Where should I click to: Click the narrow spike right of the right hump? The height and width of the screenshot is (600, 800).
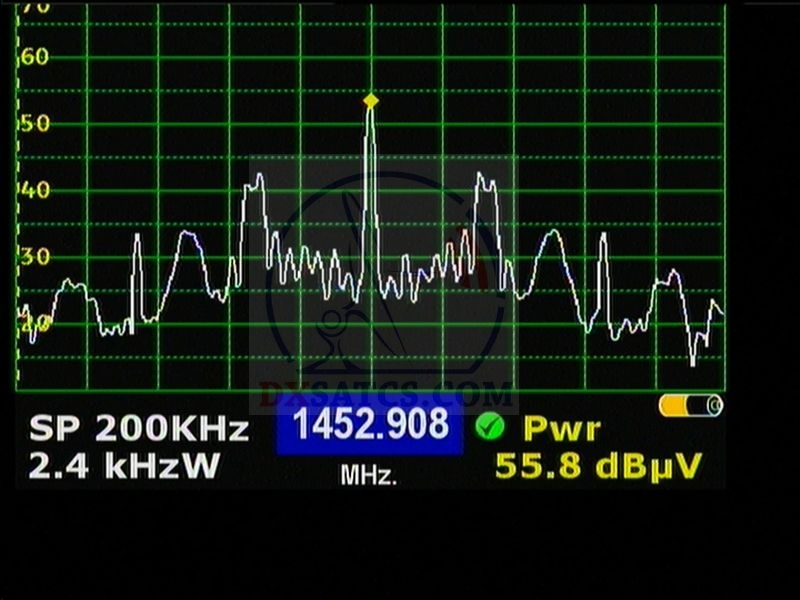tap(603, 240)
